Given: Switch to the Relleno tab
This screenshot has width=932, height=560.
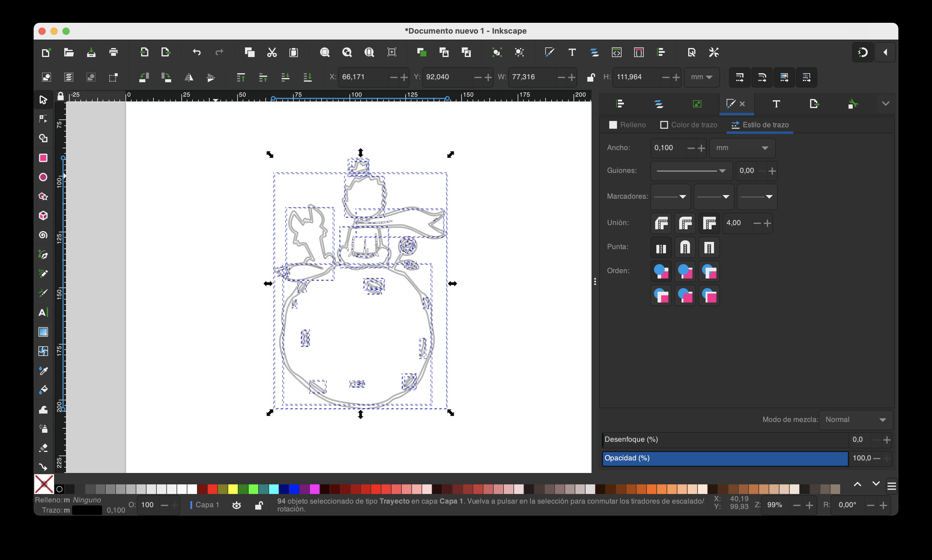Looking at the screenshot, I should click(627, 125).
